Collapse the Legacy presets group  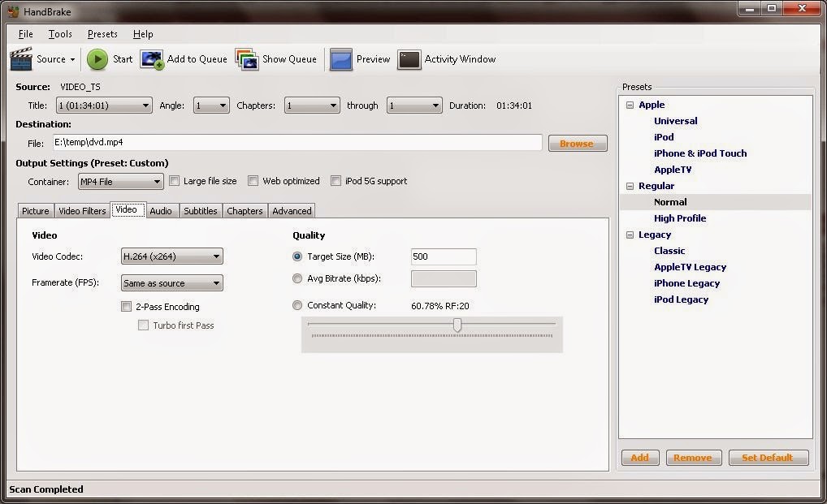point(630,235)
